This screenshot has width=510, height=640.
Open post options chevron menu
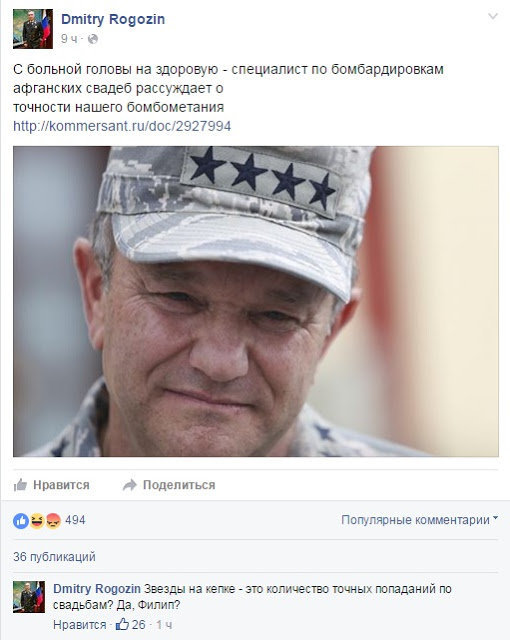[493, 17]
